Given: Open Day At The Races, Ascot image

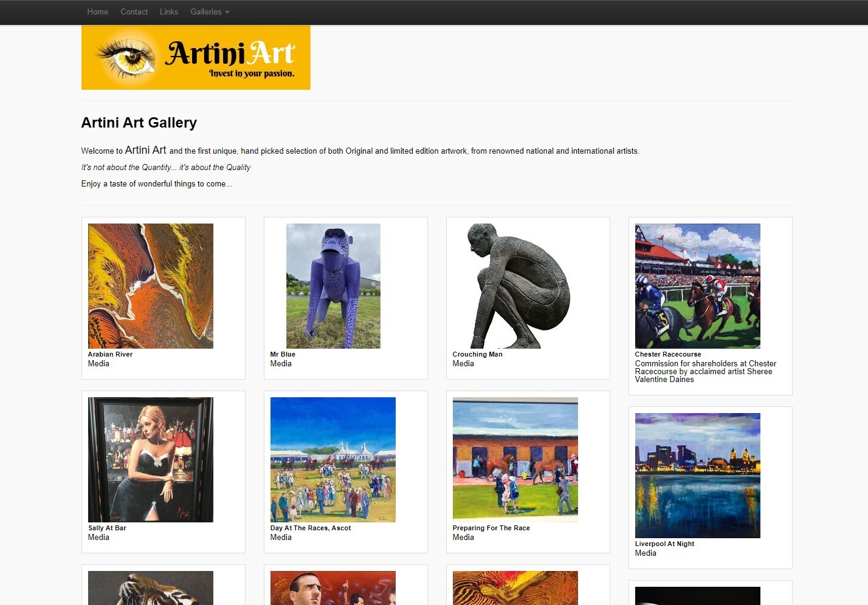Looking at the screenshot, I should pos(333,460).
